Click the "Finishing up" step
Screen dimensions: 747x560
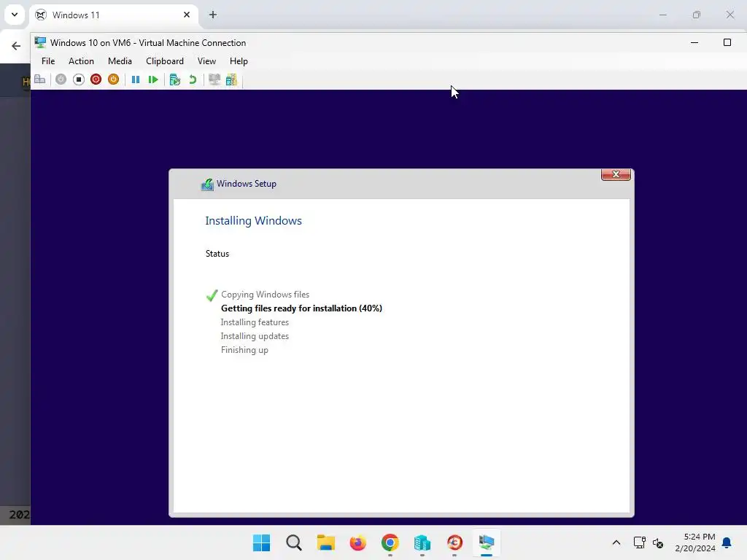(245, 350)
